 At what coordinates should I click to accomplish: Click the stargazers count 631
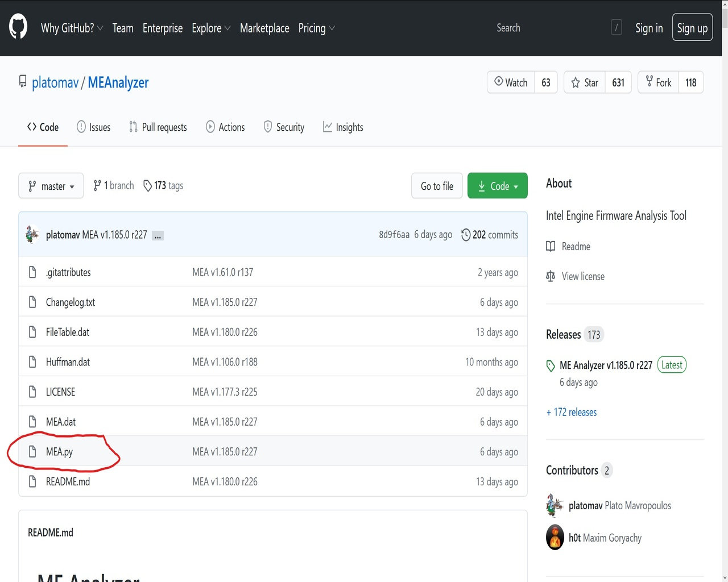pyautogui.click(x=618, y=82)
